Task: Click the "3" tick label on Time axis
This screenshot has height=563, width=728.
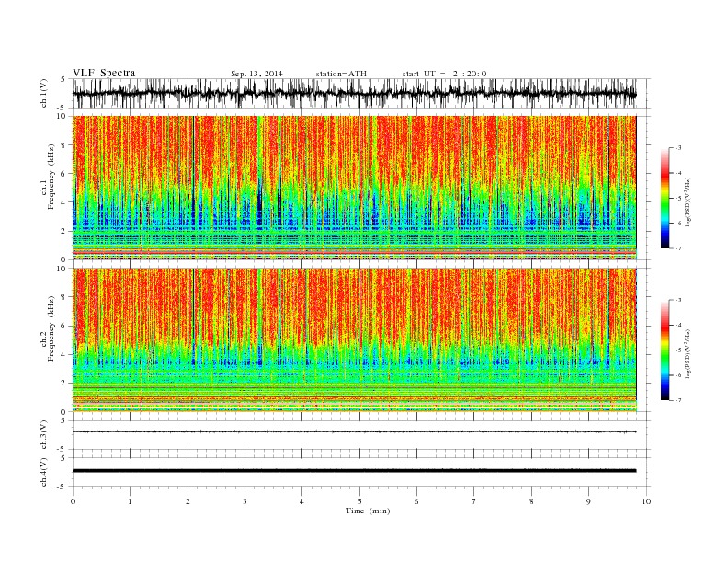Action: 245,501
